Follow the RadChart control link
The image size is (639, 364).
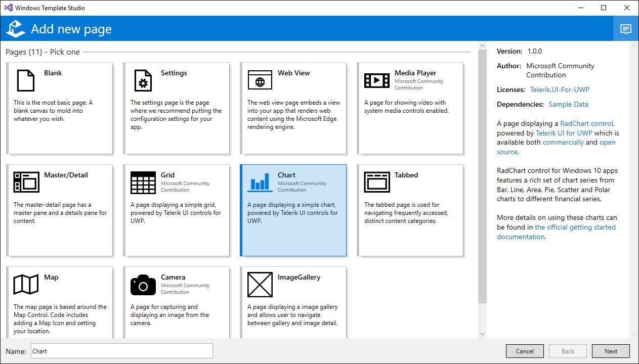(x=587, y=123)
